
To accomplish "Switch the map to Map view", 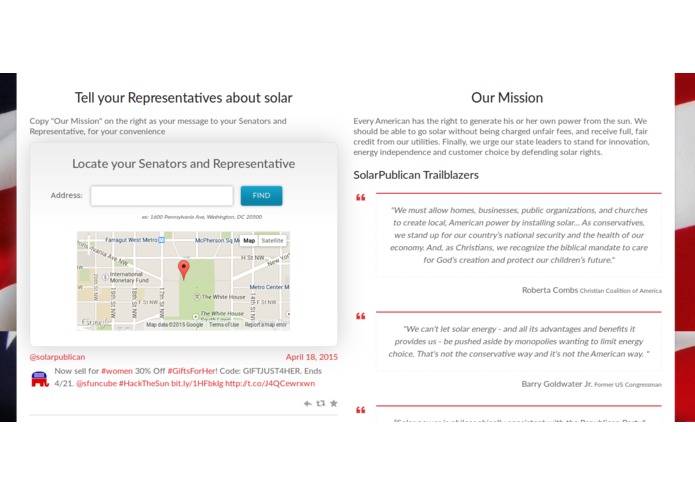I will [x=249, y=241].
